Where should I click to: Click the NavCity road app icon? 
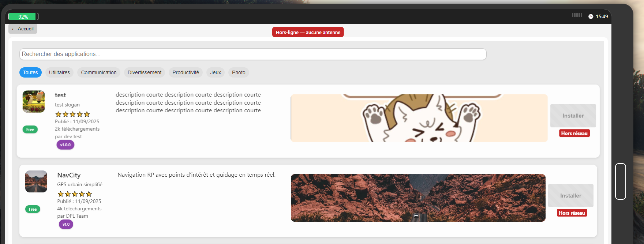(36, 181)
